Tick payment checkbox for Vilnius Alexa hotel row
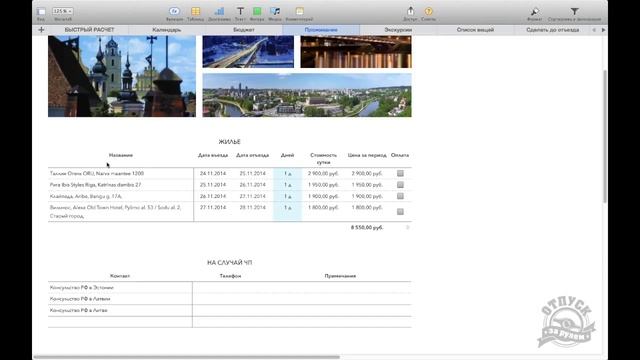This screenshot has height=360, width=640. click(x=400, y=211)
